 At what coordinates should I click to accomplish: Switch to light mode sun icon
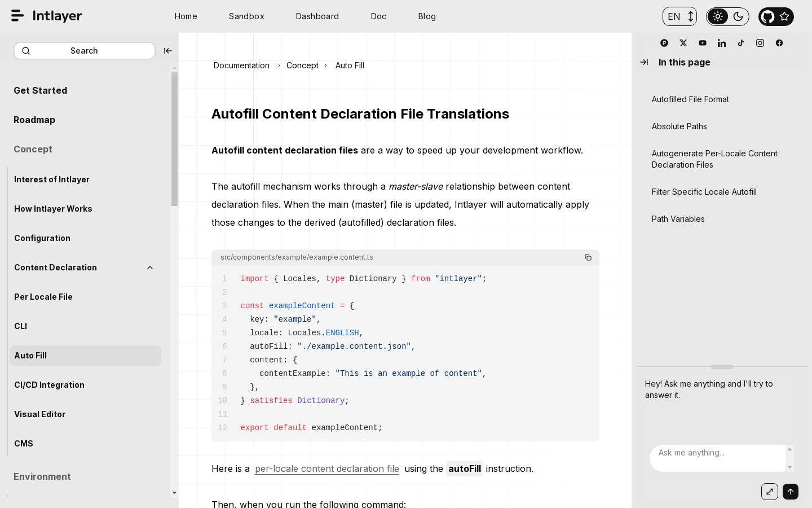click(718, 16)
